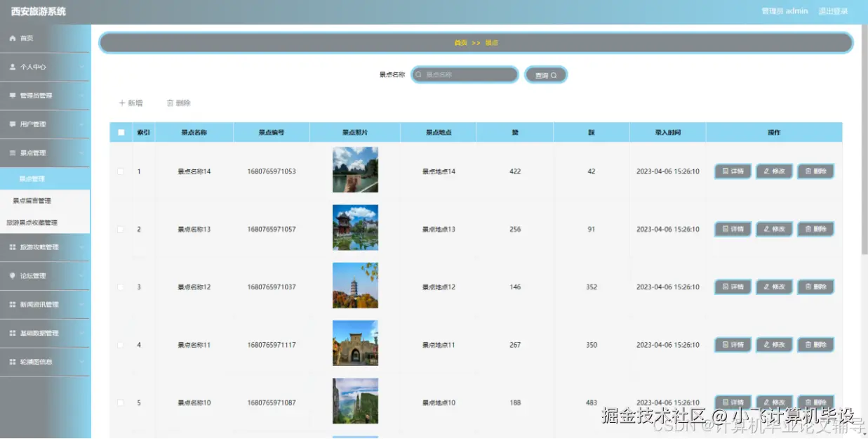Viewport: 868px width, 439px height.
Task: Click the cell 1680765971053
Action: tap(271, 171)
